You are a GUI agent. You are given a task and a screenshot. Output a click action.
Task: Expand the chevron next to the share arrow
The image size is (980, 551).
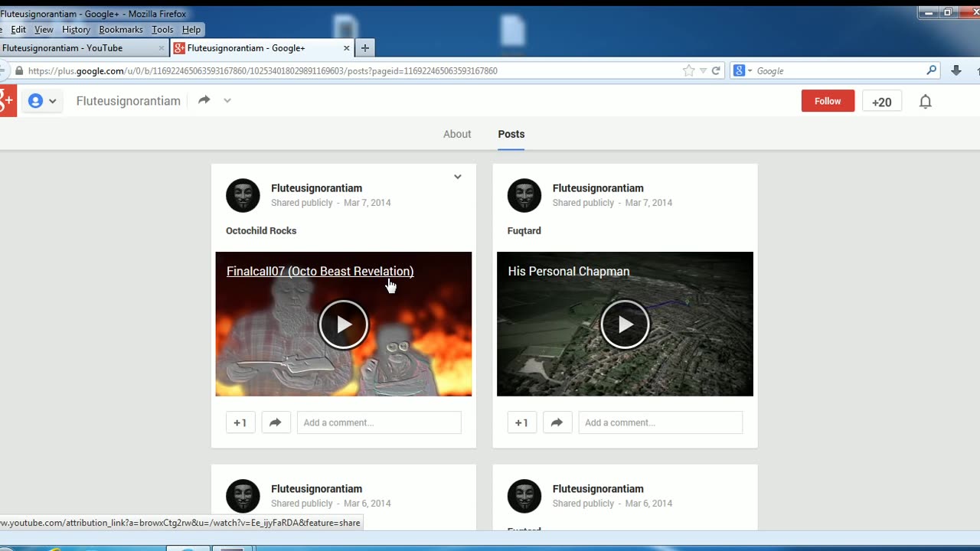point(227,100)
